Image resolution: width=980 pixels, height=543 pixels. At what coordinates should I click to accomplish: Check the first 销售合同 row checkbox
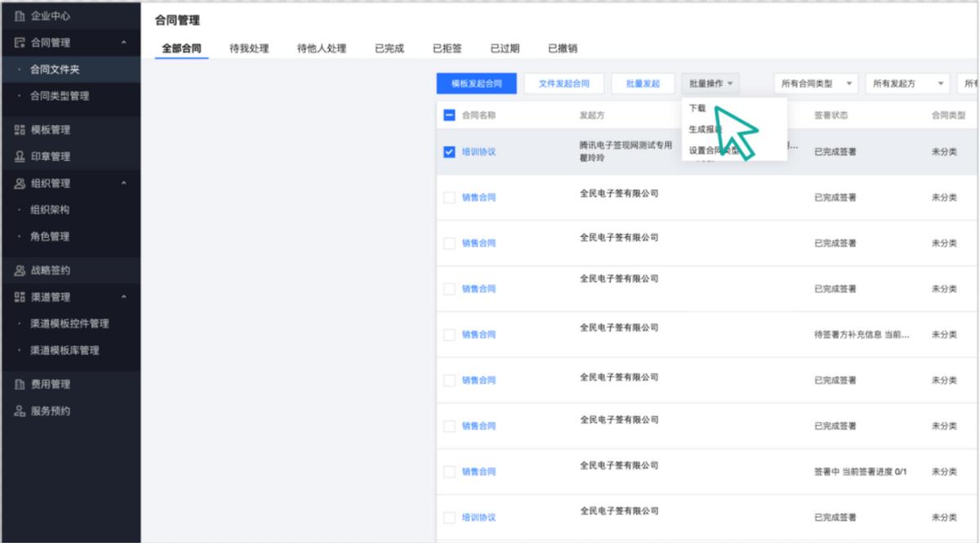[450, 195]
